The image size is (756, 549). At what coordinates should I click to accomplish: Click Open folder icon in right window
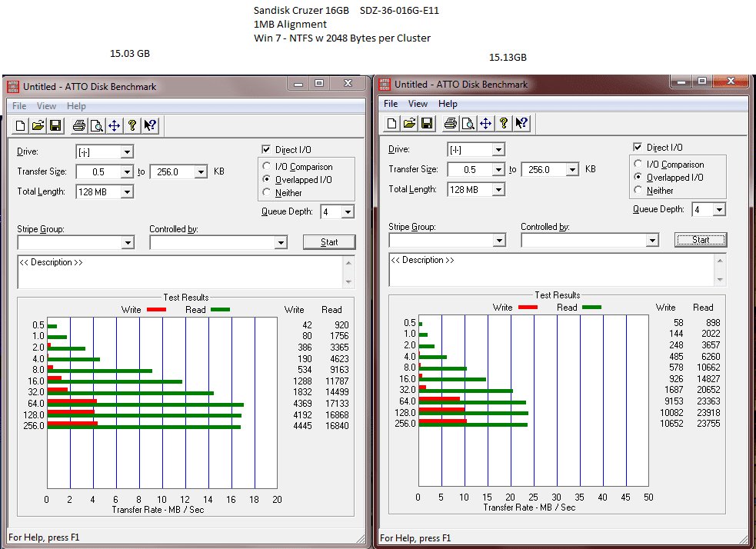(x=409, y=123)
